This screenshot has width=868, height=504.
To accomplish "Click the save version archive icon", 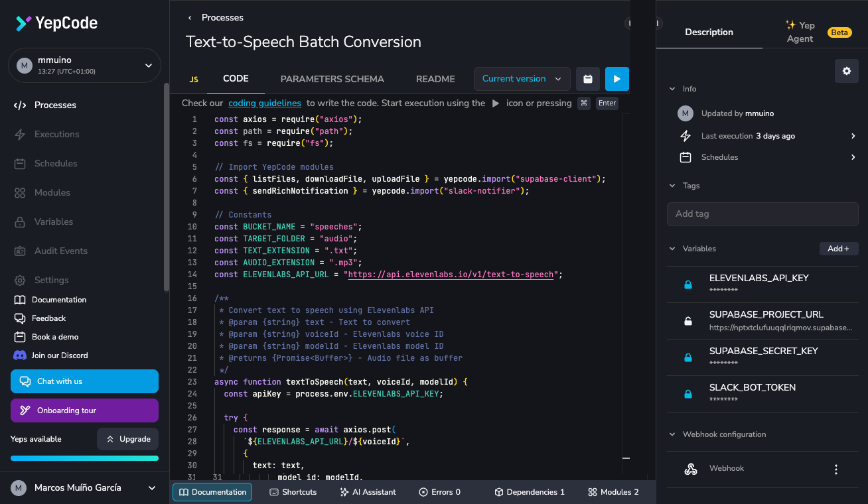I will click(587, 78).
